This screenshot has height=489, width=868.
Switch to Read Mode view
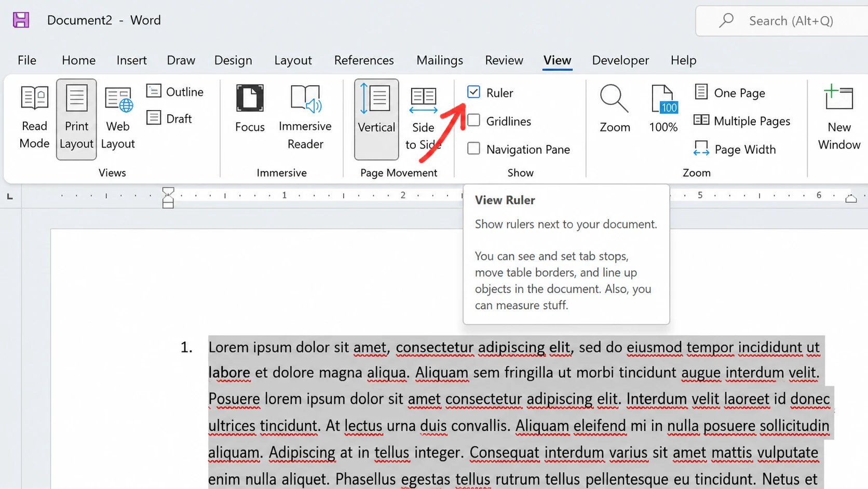pos(34,118)
